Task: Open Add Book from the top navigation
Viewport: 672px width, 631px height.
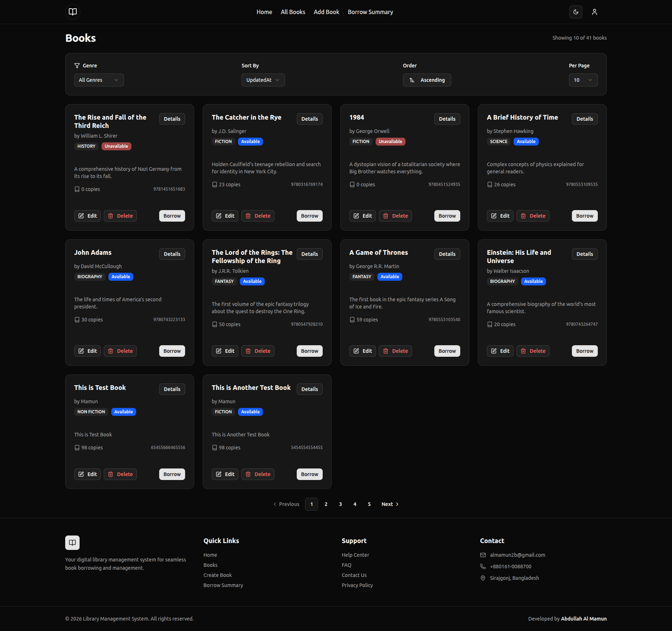Action: [326, 12]
